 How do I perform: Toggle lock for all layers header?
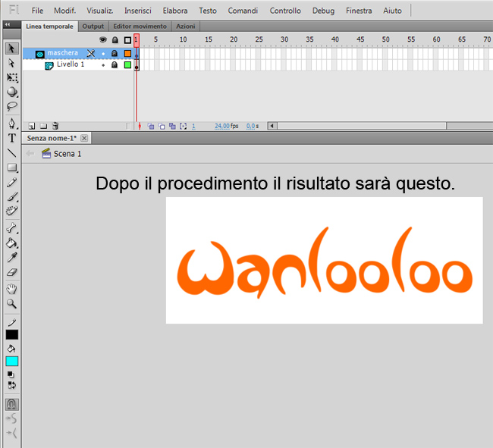pos(115,40)
